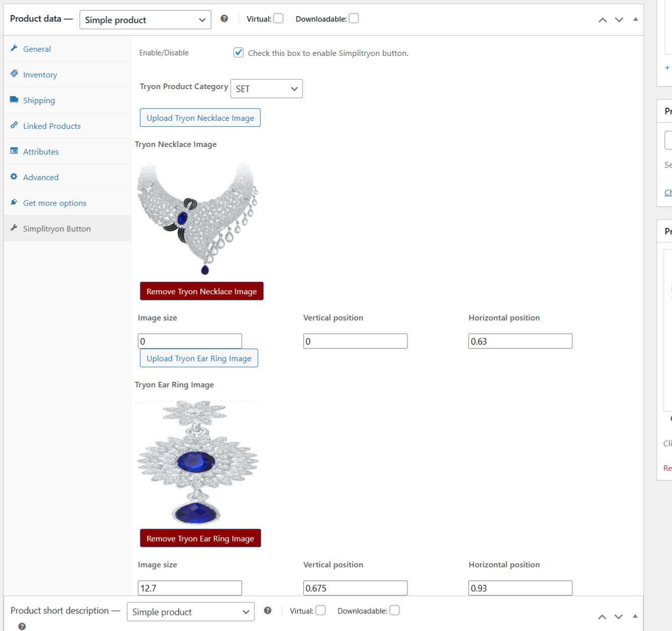
Task: Click the Attributes list icon
Action: point(14,151)
